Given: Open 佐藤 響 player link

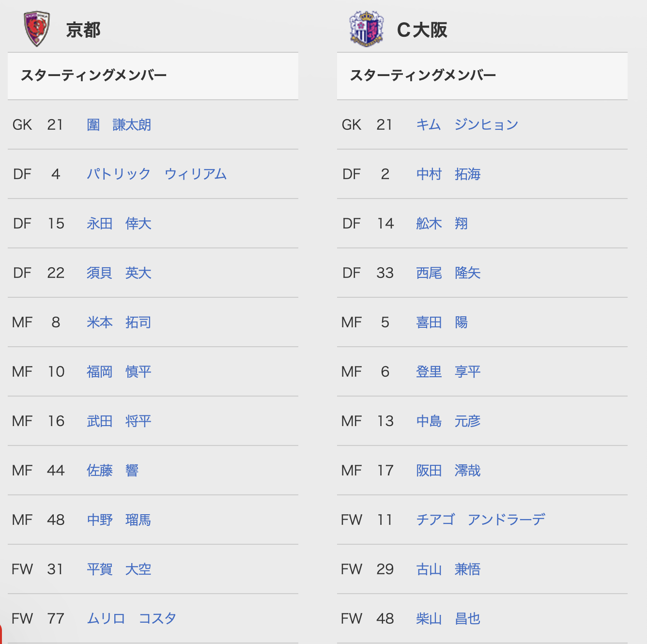Looking at the screenshot, I should click(112, 471).
